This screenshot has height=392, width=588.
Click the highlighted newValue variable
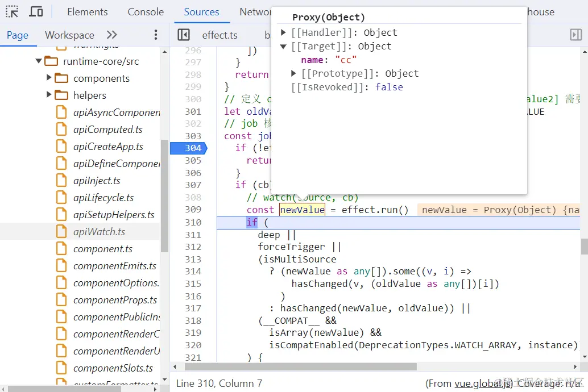coord(303,210)
